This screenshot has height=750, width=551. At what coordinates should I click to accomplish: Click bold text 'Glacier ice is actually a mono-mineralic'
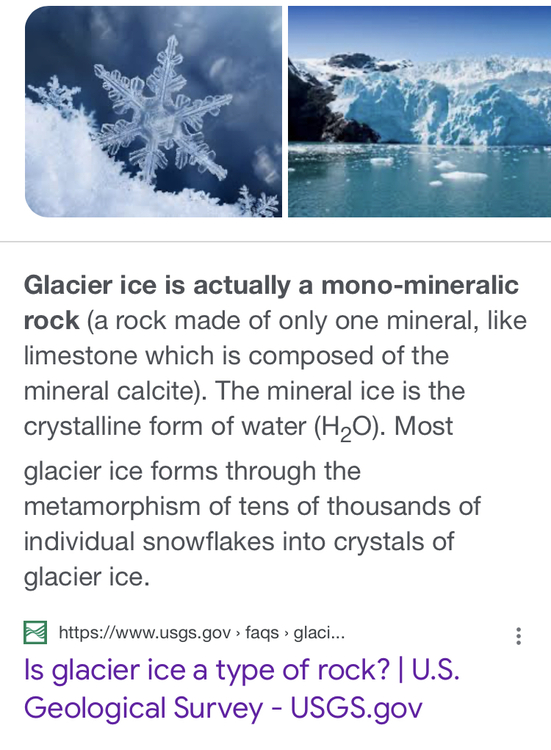[x=271, y=285]
